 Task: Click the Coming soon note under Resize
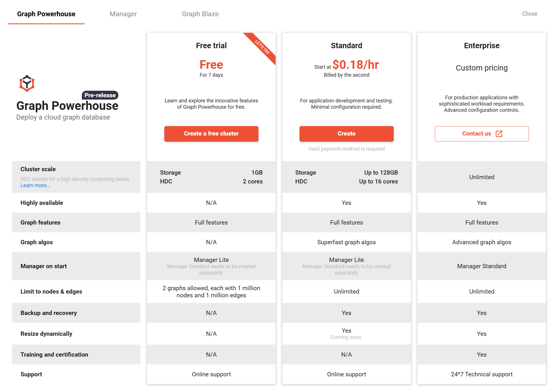(347, 337)
